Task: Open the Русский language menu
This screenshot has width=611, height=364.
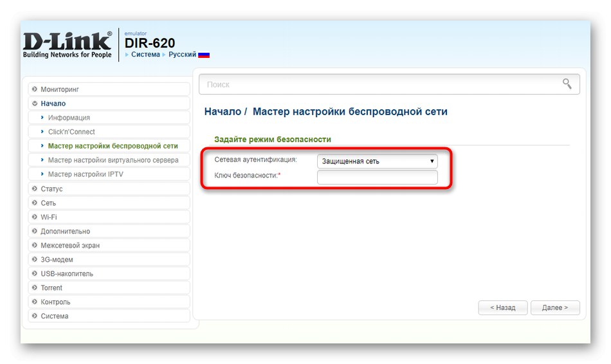Action: (x=182, y=55)
